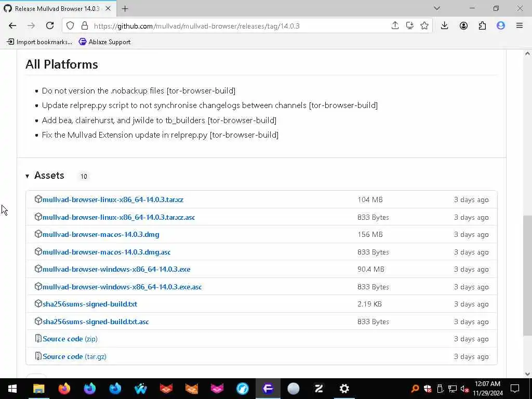
Task: Open the shield tracking protection icon
Action: [x=70, y=26]
